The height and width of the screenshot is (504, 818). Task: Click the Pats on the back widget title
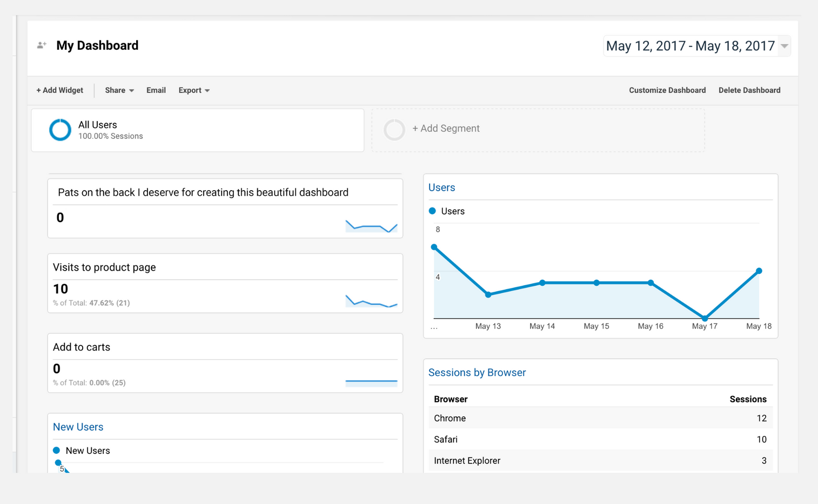click(x=203, y=192)
